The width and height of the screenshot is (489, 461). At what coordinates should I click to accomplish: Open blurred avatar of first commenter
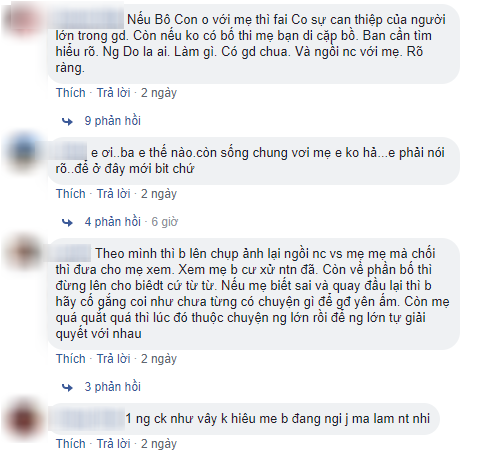point(23,20)
